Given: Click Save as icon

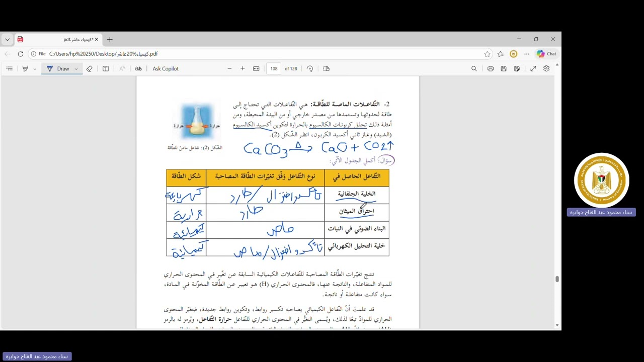Looking at the screenshot, I should click(517, 69).
